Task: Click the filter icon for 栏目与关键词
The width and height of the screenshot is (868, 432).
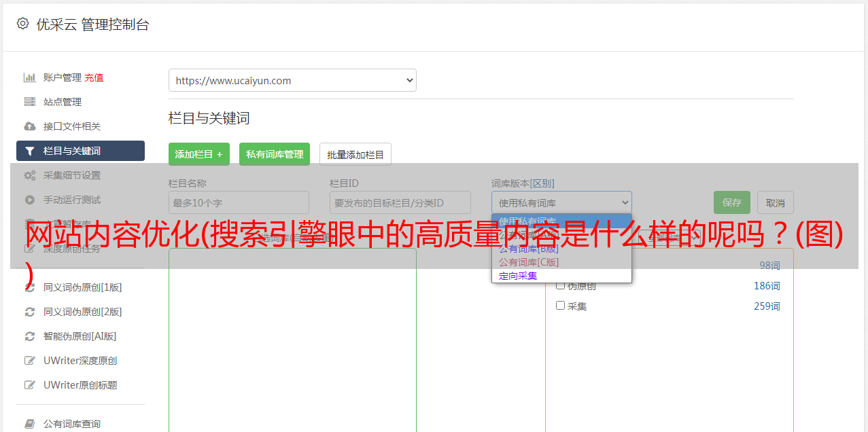Action: click(x=29, y=151)
